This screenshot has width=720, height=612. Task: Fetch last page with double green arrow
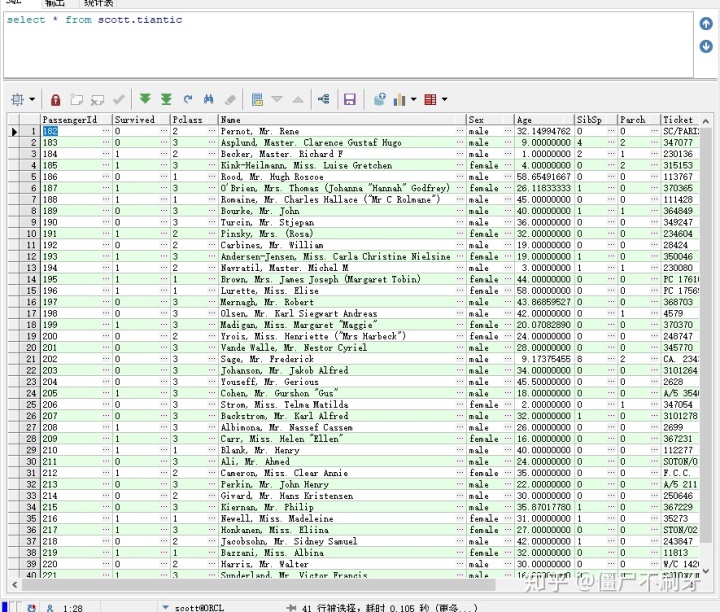(x=166, y=99)
